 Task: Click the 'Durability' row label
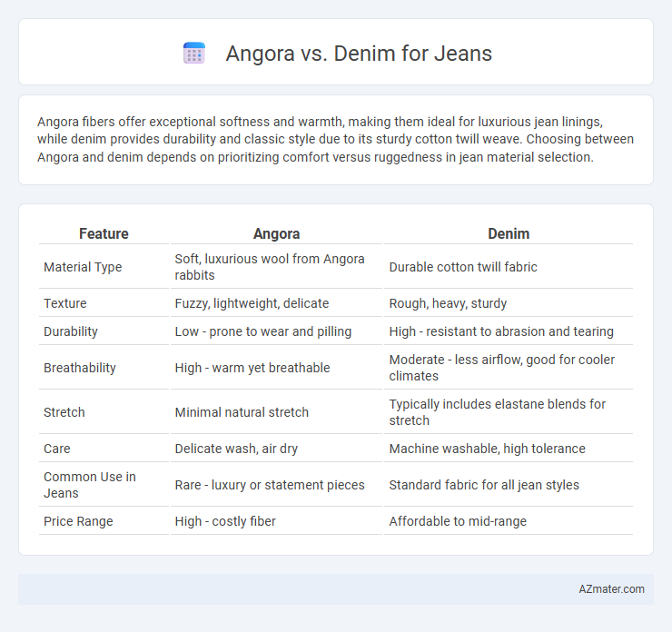coord(71,331)
